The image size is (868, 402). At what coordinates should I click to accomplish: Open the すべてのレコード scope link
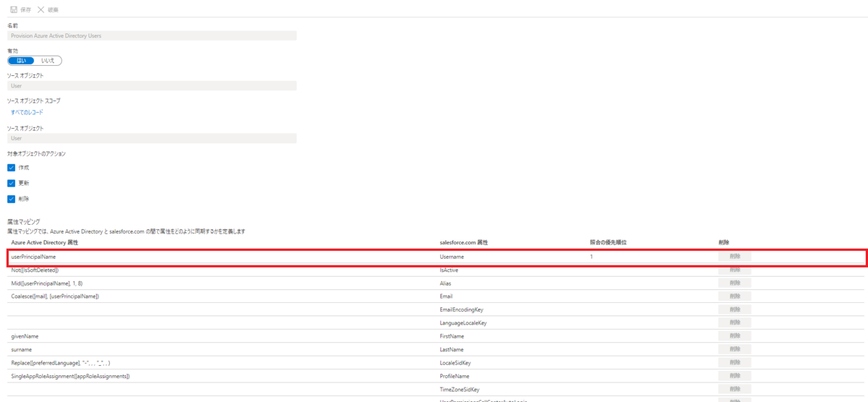(27, 112)
